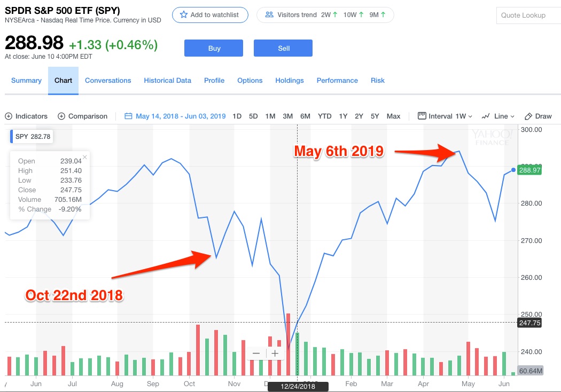
Task: Select the Draw pencil tool
Action: [528, 116]
